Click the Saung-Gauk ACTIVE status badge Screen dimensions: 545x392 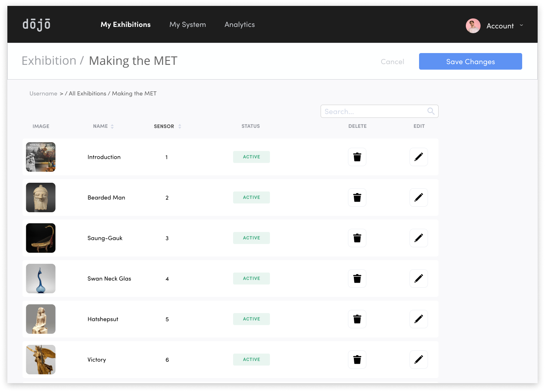252,238
